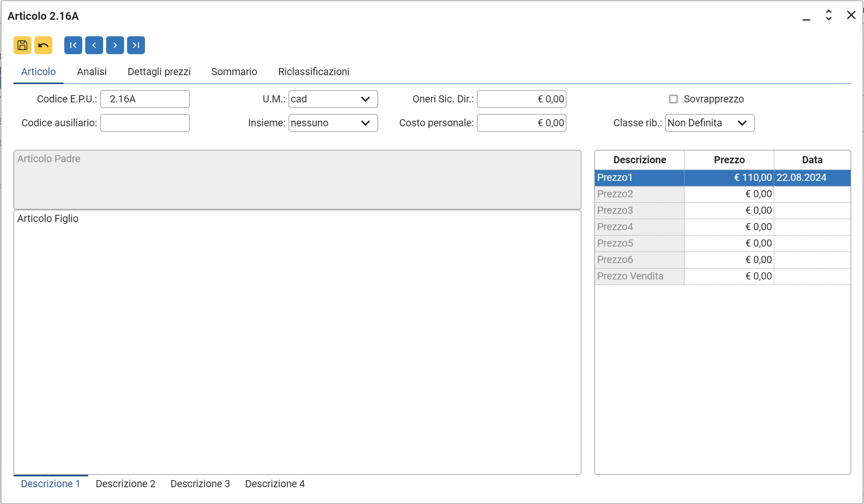
Task: Go to the first record
Action: (x=73, y=45)
